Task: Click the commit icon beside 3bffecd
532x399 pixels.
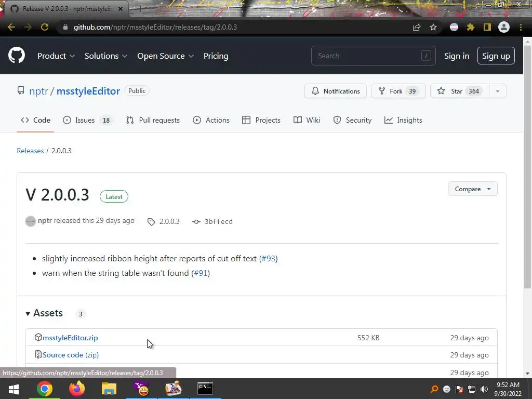Action: click(196, 221)
